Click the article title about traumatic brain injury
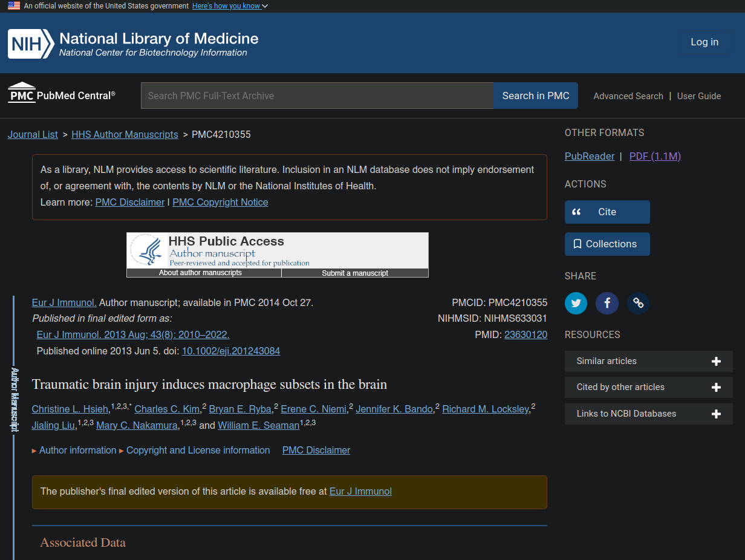Screen dimensions: 745x560 pyautogui.click(x=209, y=385)
